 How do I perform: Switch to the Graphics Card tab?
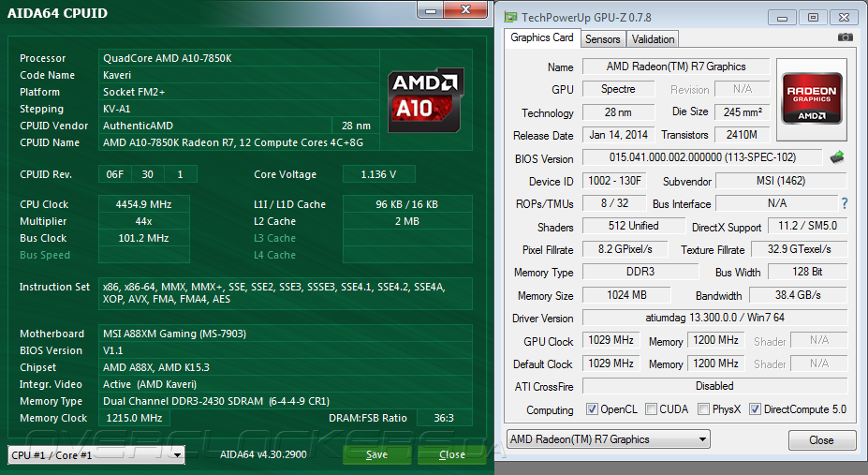click(542, 37)
